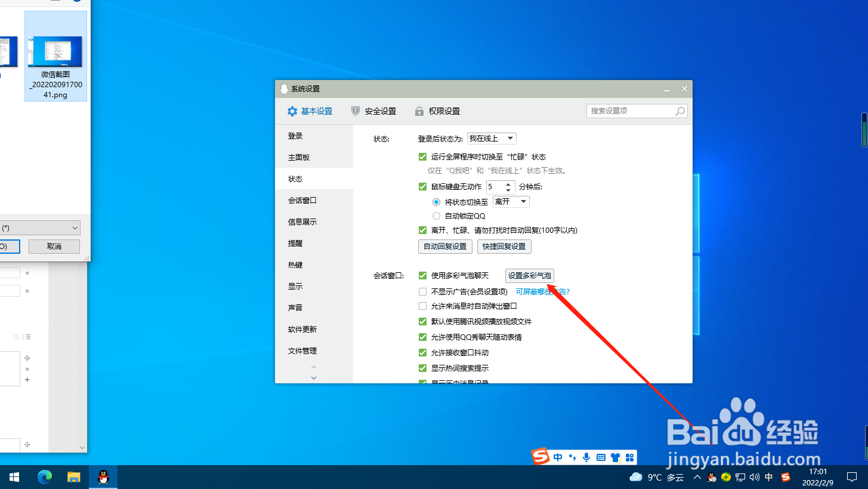Select 会话窗口 in the settings sidebar
Screen dimensions: 868x489
314,201
